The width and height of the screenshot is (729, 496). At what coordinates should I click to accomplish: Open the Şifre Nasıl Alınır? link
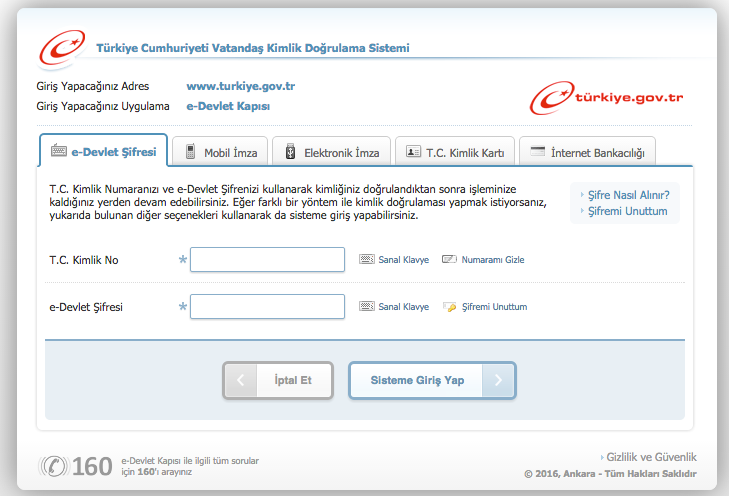tap(627, 195)
